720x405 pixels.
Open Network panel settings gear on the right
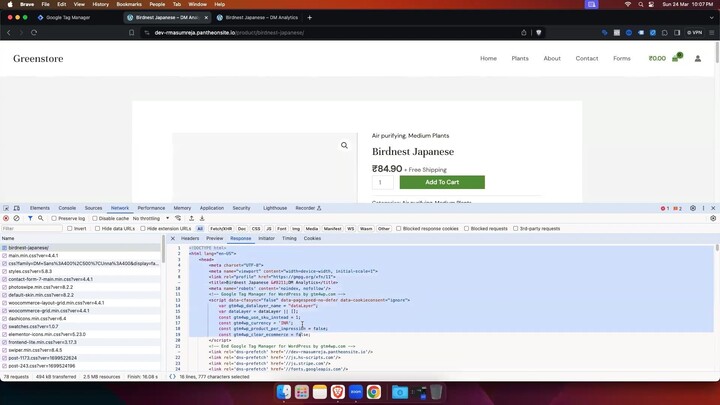tap(713, 219)
